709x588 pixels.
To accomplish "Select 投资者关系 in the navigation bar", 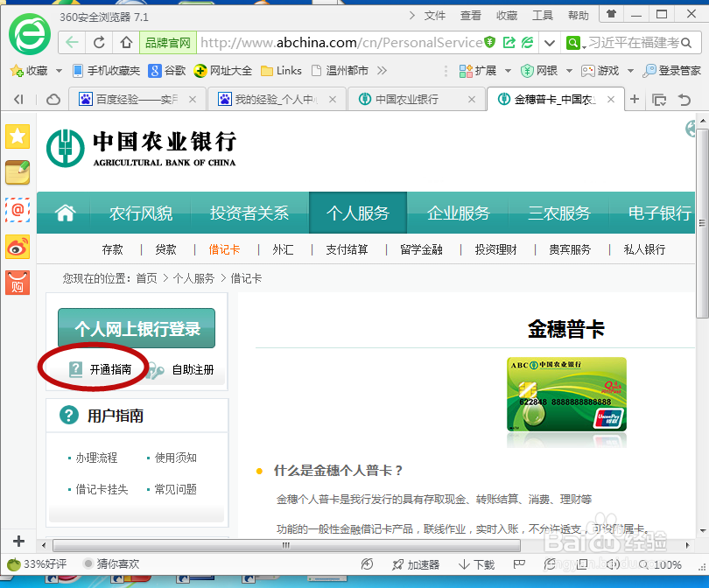I will pos(249,213).
